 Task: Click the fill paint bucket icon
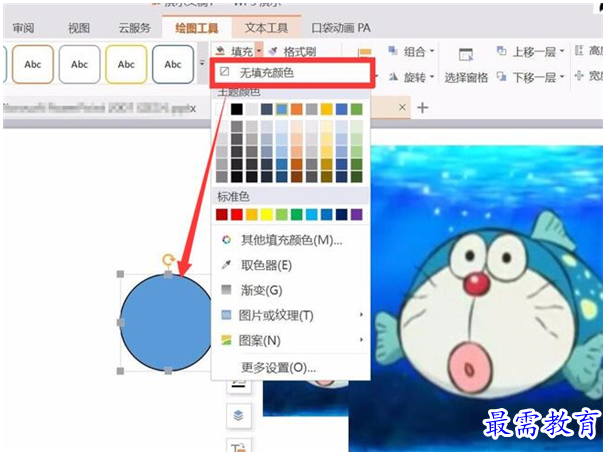[220, 51]
